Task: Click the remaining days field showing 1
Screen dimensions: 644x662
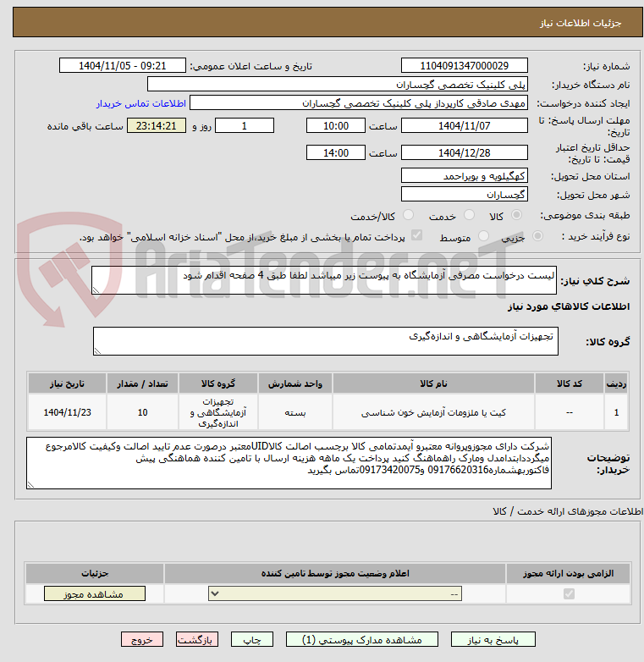Action: pos(245,126)
